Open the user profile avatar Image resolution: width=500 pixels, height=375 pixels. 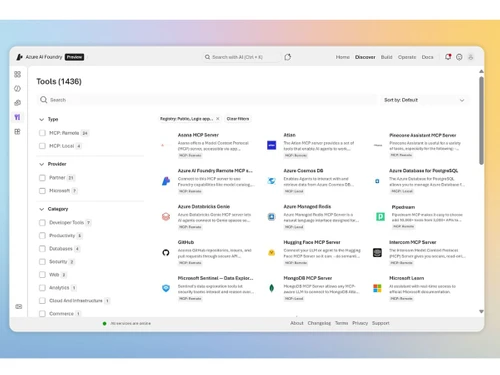tap(471, 57)
